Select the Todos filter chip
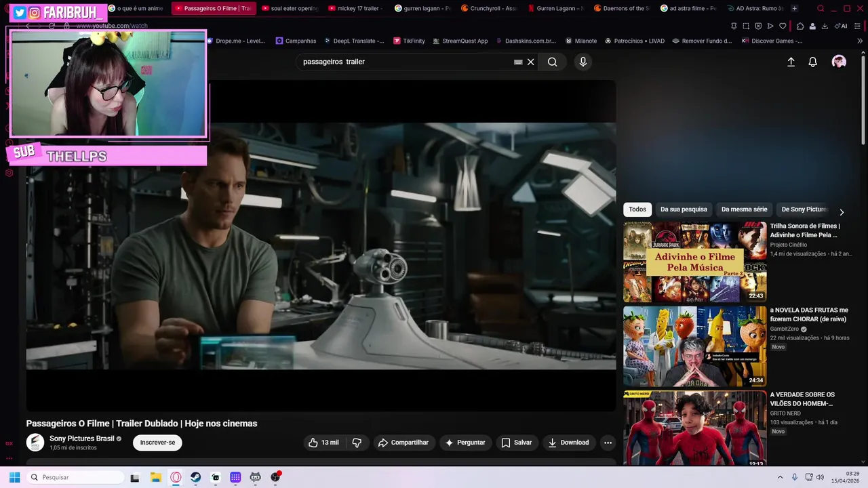This screenshot has height=488, width=868. [637, 209]
